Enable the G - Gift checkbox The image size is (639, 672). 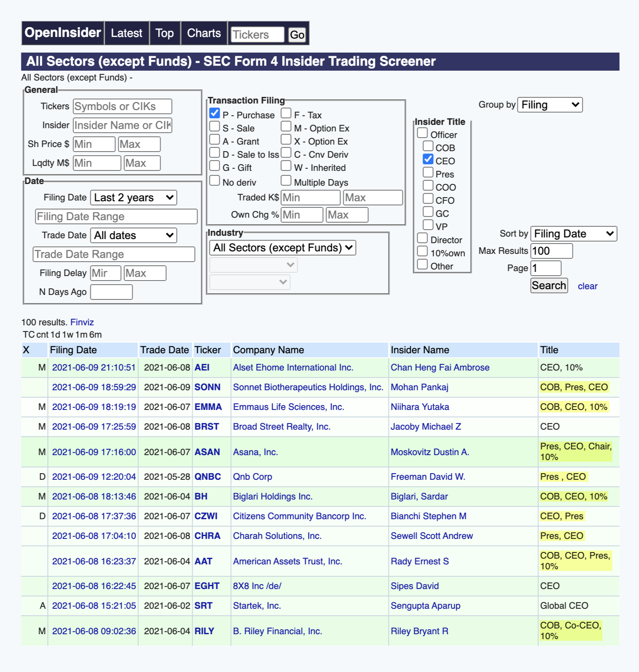[x=214, y=166]
